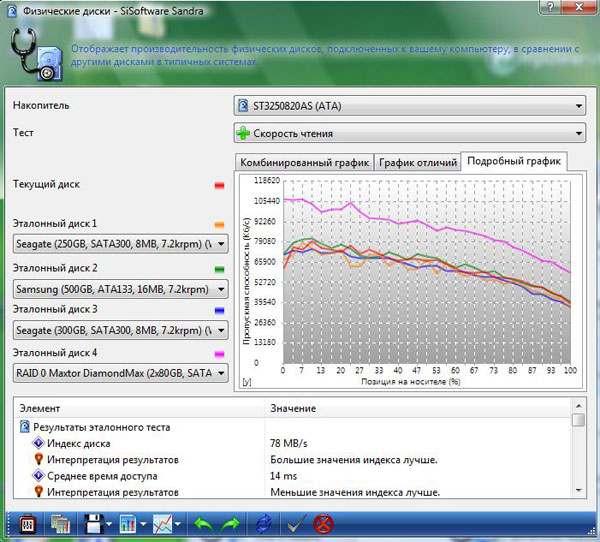This screenshot has height=542, width=600.
Task: Click the orange Эталонный диск 1 swatch
Action: click(x=219, y=225)
